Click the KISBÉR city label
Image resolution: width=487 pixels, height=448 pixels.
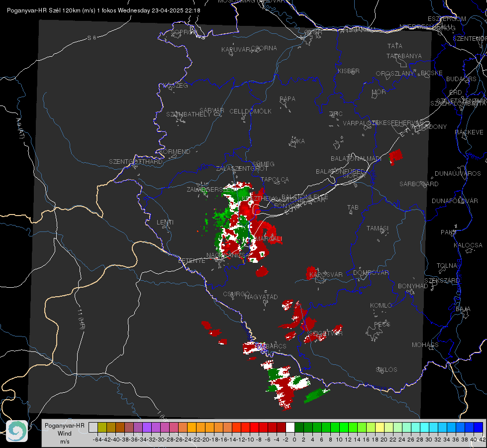coord(349,71)
